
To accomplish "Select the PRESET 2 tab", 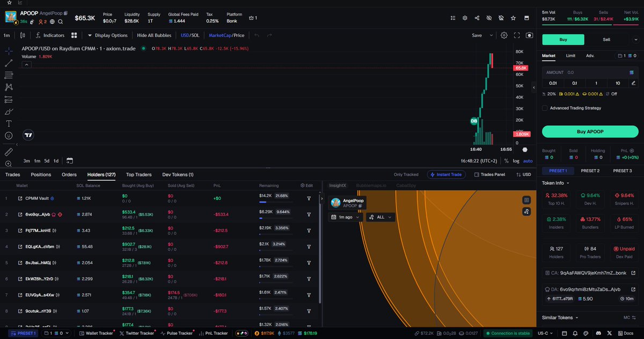I will (590, 170).
